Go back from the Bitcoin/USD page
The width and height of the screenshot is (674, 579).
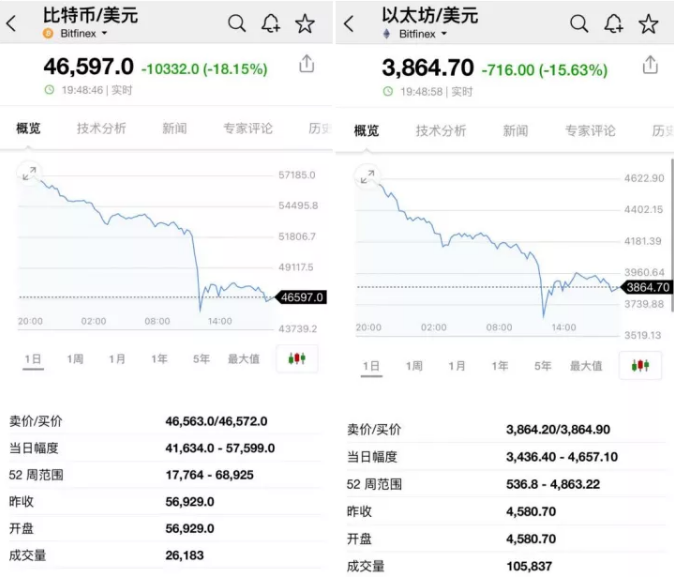click(11, 24)
